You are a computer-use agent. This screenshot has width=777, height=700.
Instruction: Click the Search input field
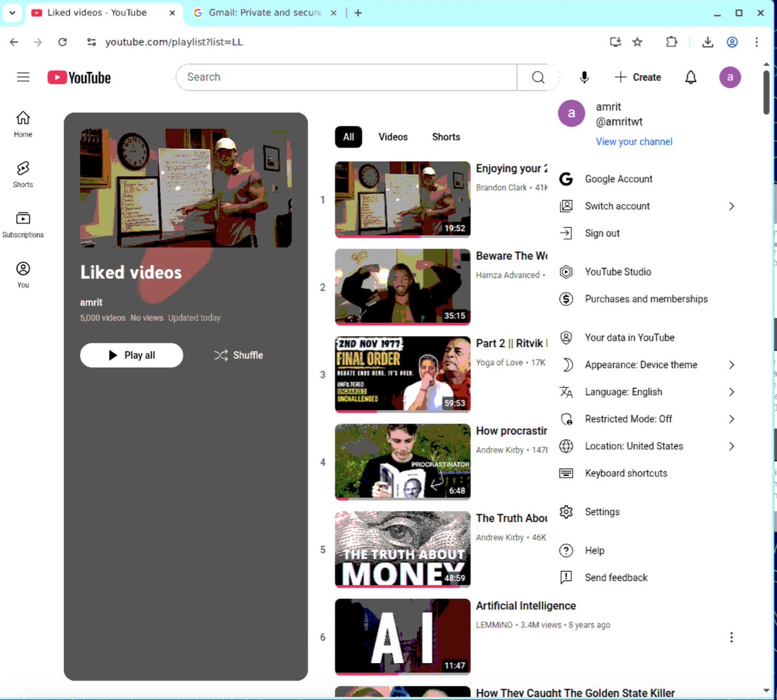(346, 77)
